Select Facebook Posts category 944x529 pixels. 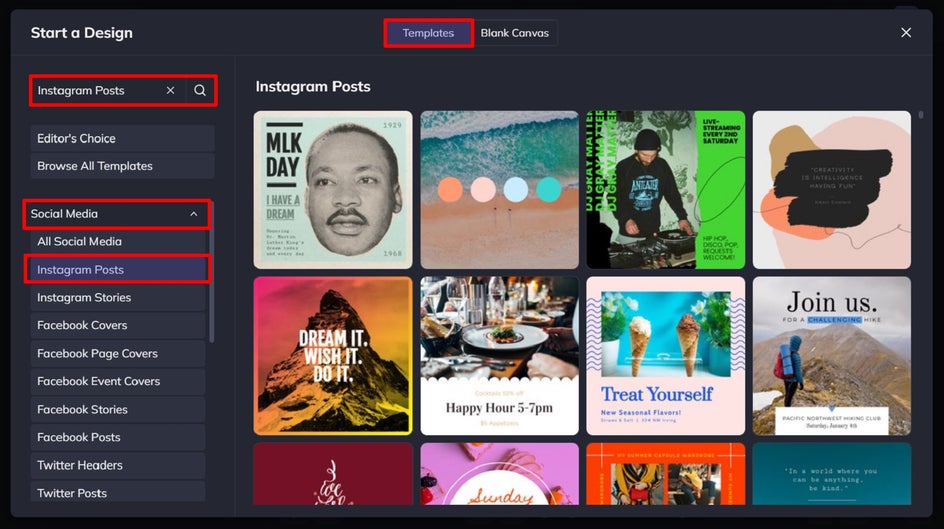coord(117,437)
